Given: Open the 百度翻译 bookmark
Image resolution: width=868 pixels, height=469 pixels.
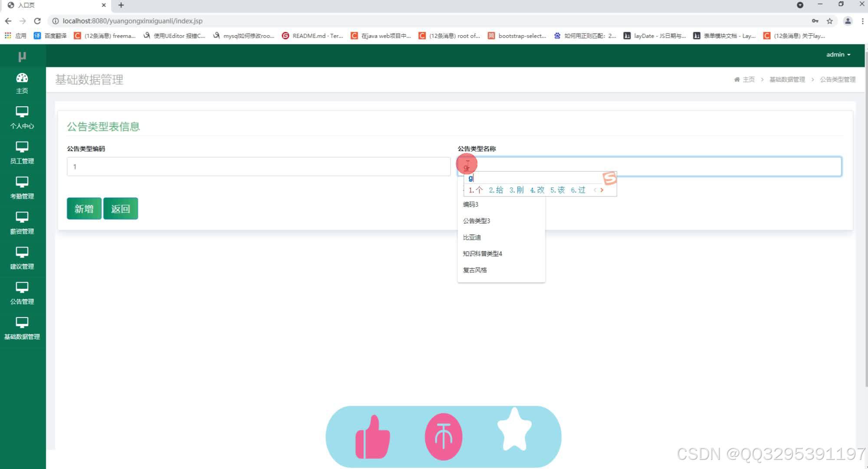Looking at the screenshot, I should coord(50,36).
